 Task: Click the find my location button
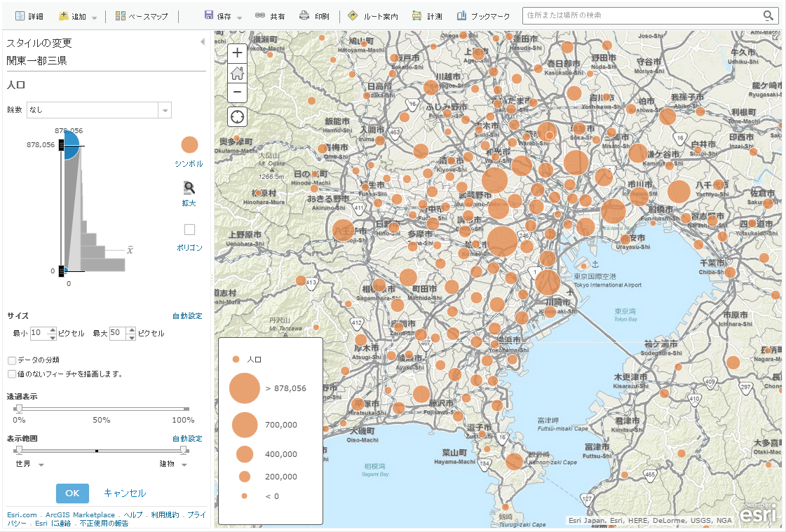[237, 116]
